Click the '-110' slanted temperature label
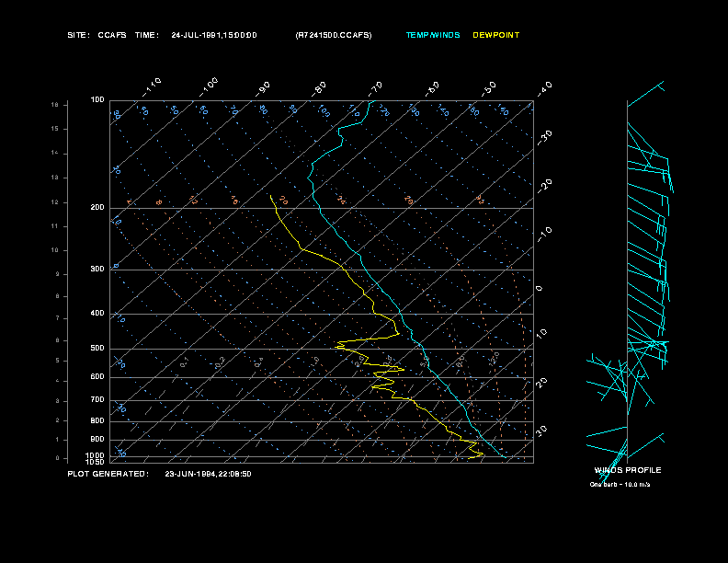This screenshot has height=563, width=728. tap(152, 87)
